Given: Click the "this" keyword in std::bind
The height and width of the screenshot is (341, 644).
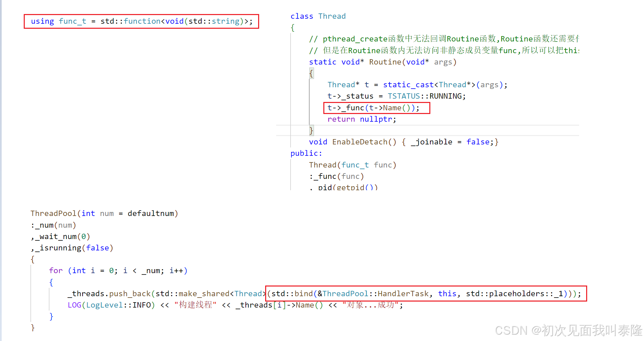Looking at the screenshot, I should coord(447,294).
